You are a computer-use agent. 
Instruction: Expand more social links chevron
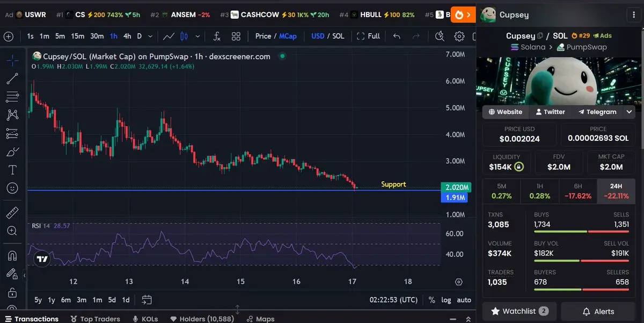coord(628,112)
